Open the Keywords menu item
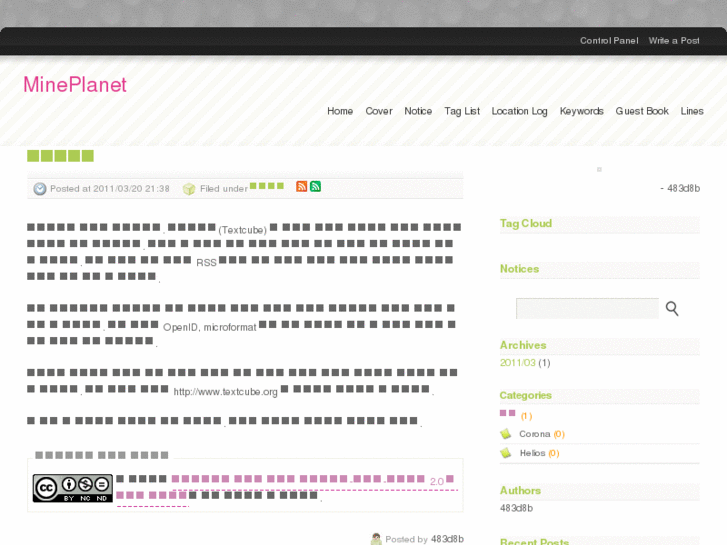The image size is (727, 545). [581, 111]
